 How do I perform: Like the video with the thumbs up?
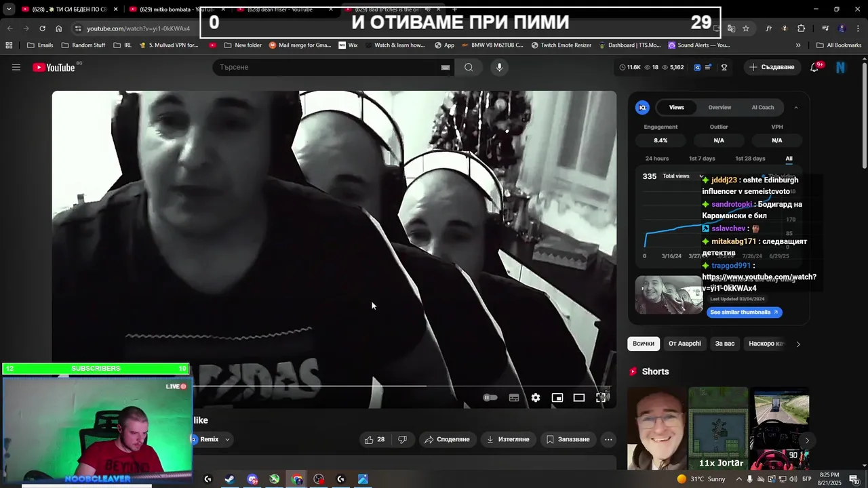(x=375, y=439)
